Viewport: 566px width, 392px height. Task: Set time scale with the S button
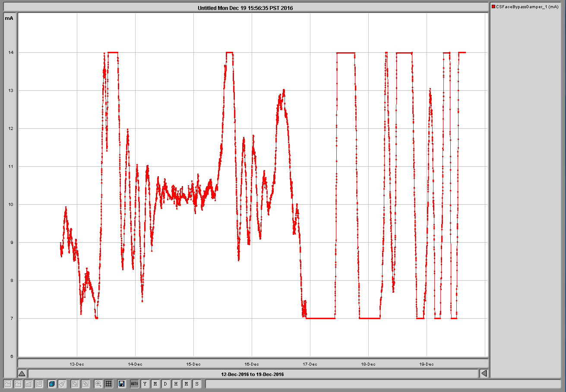196,384
